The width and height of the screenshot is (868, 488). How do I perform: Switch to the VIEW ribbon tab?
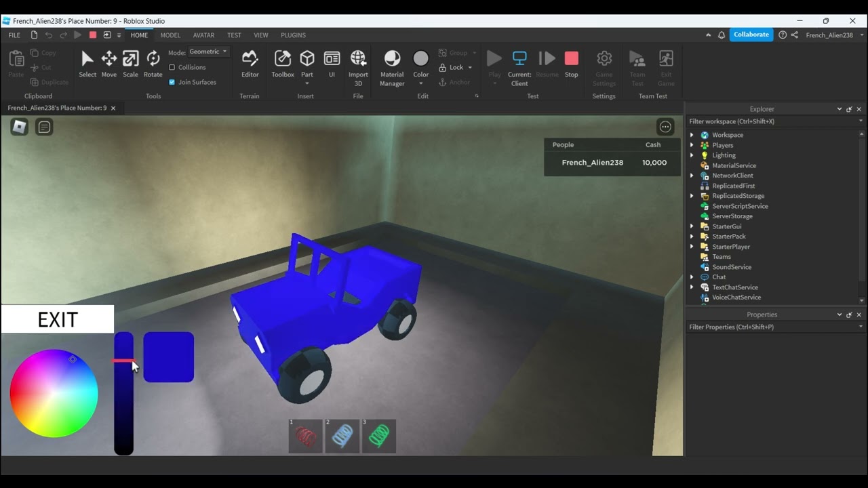click(261, 35)
